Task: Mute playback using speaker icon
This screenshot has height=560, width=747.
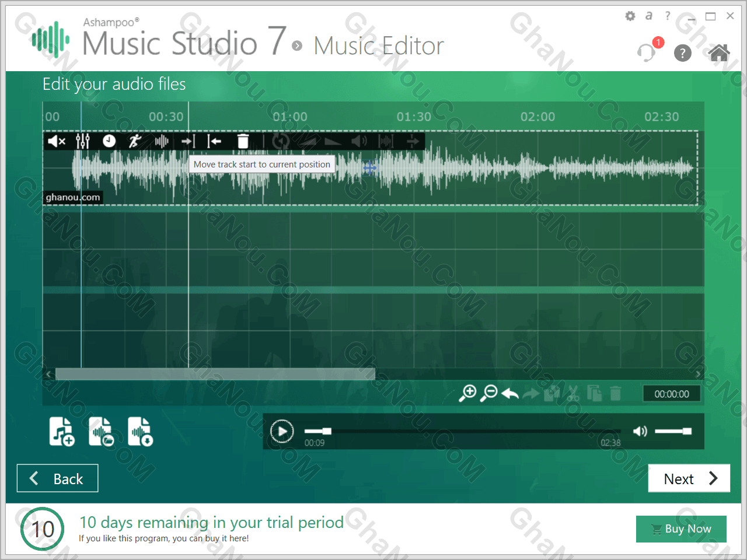Action: (640, 431)
